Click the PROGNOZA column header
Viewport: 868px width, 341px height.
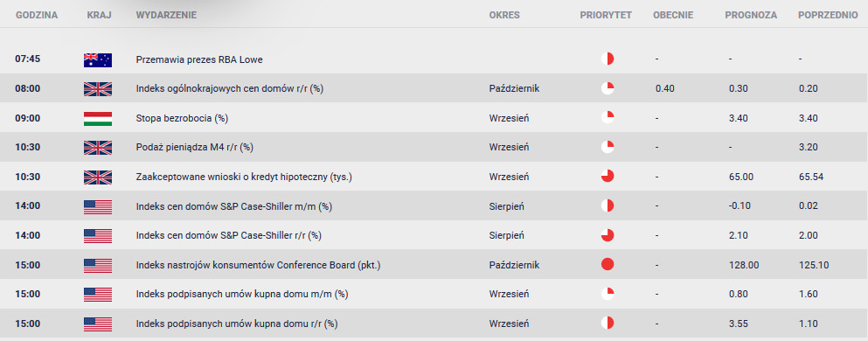click(751, 16)
